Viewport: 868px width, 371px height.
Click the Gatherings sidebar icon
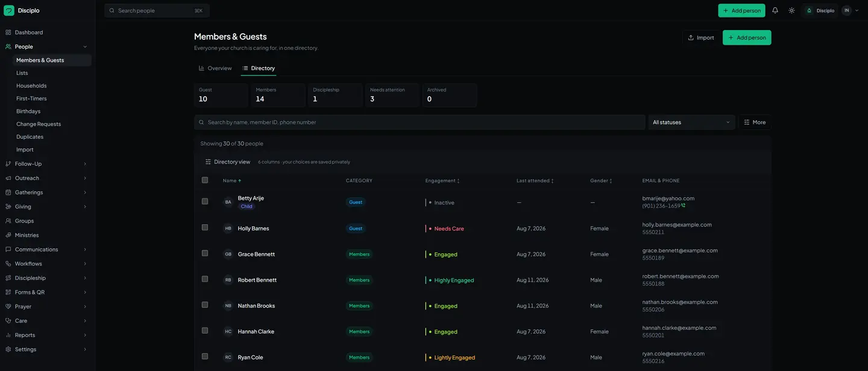pyautogui.click(x=8, y=192)
